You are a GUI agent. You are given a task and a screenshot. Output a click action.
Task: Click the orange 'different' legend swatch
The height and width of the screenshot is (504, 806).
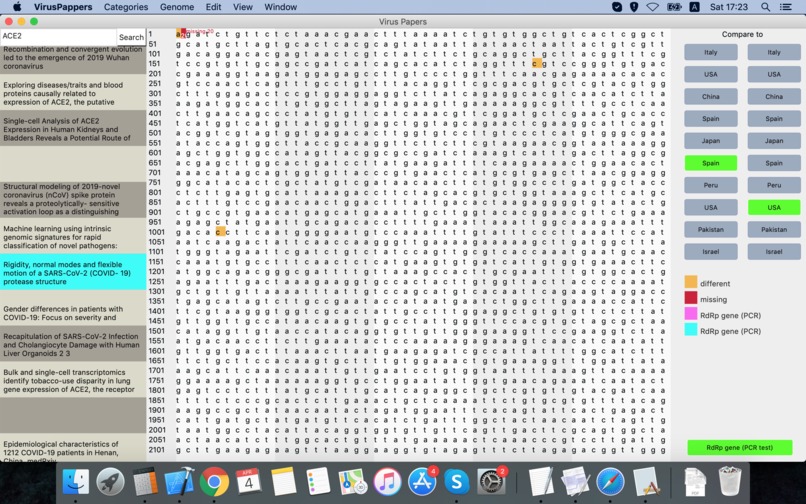click(x=691, y=282)
